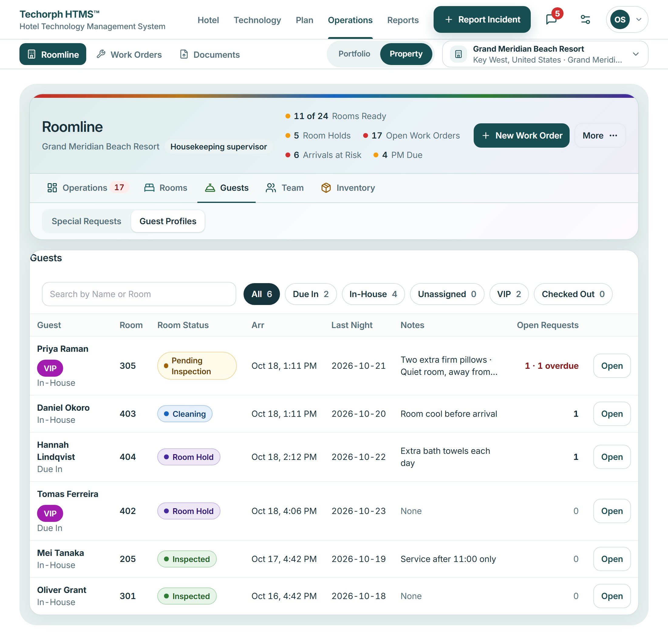Open Oliver Grant's guest profile
The height and width of the screenshot is (644, 668).
[x=612, y=596]
